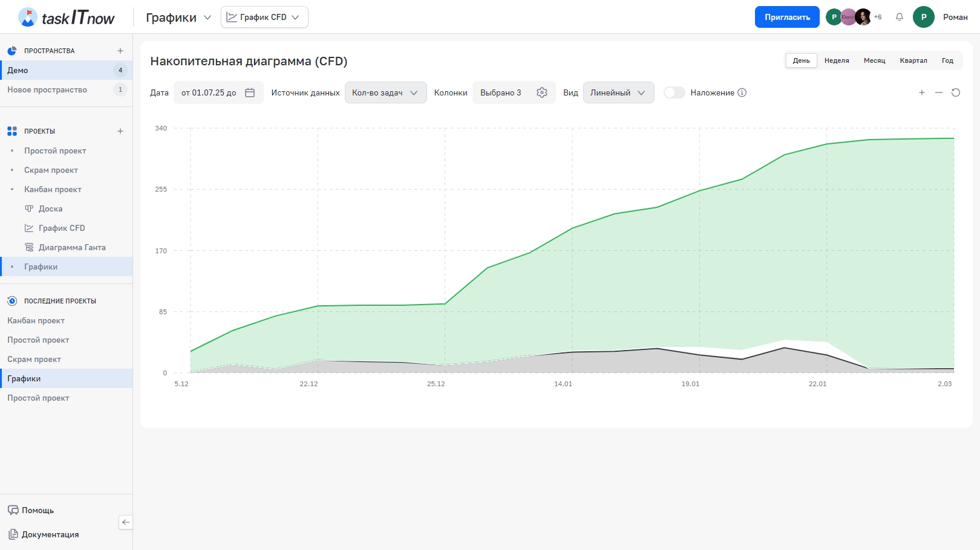The image size is (980, 550).
Task: Zoom out the chart with minus icon
Action: 939,92
